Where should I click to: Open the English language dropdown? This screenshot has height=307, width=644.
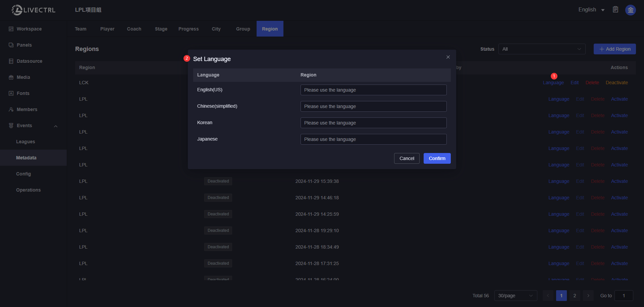[591, 10]
